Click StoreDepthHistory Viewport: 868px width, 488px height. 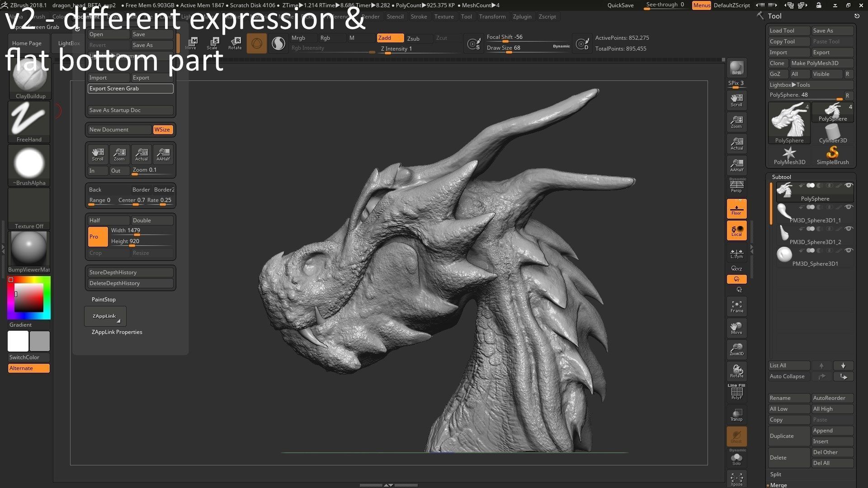point(130,272)
